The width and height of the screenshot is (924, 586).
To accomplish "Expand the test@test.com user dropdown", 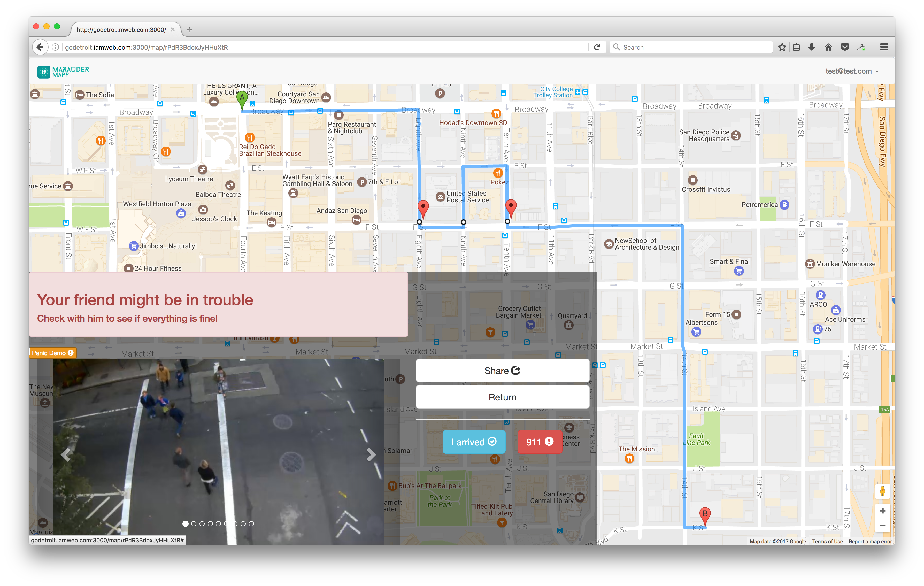I will 852,71.
